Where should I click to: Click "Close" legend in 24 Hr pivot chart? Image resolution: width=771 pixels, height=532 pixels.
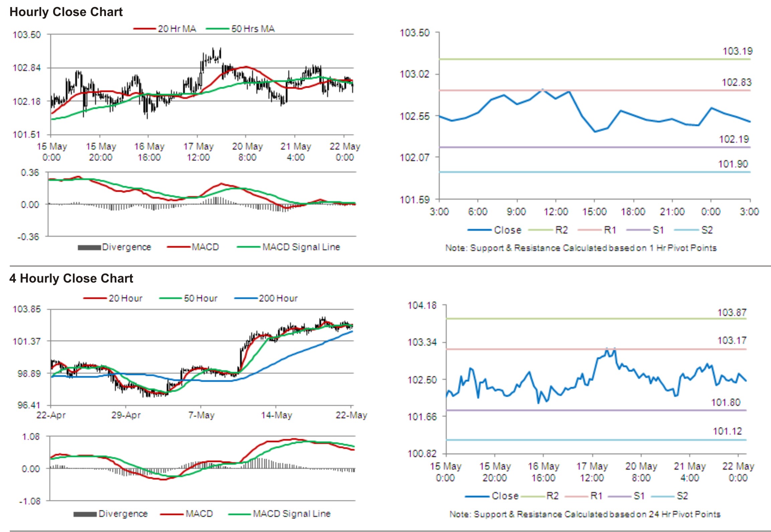point(505,496)
